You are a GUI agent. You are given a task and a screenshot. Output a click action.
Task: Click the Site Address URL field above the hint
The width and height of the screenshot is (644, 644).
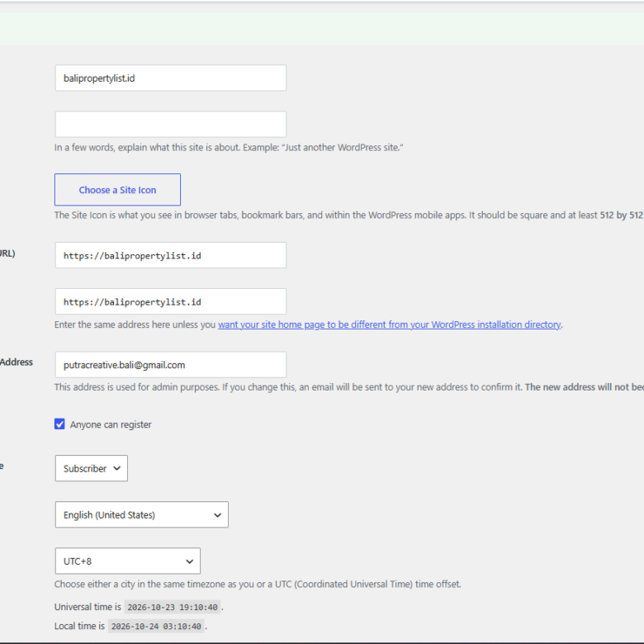[170, 302]
